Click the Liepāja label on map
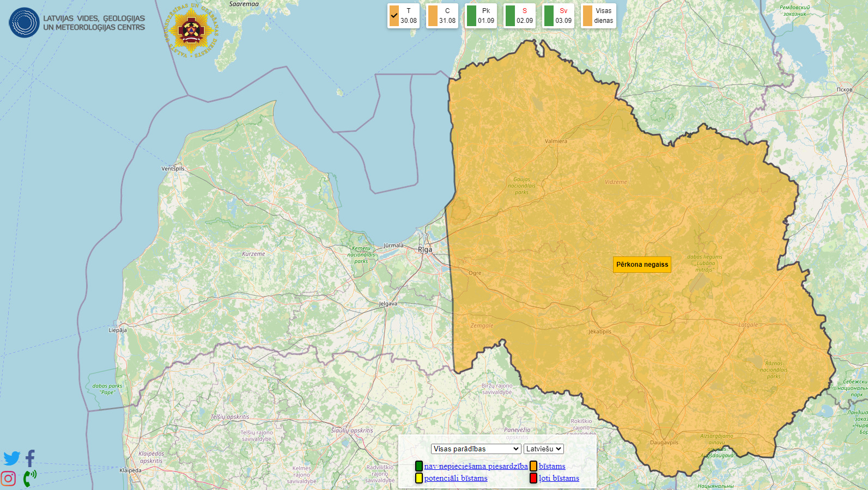868x490 pixels. pyautogui.click(x=118, y=330)
